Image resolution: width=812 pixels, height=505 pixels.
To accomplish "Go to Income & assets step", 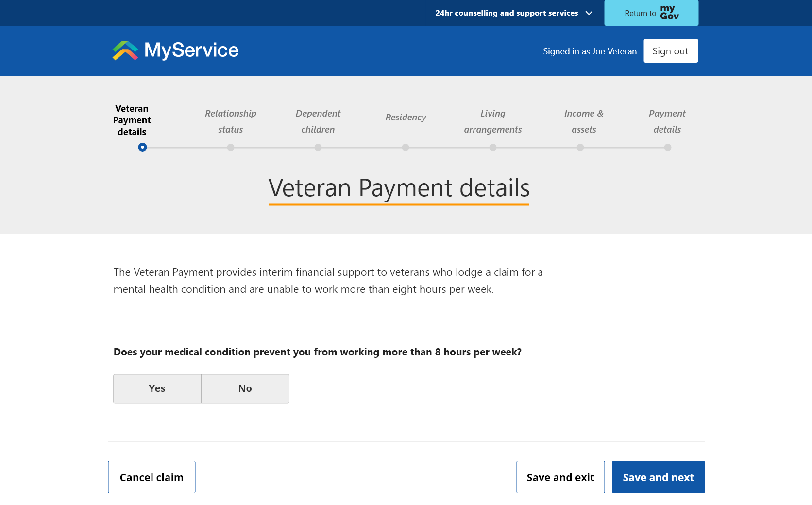I will [x=584, y=121].
